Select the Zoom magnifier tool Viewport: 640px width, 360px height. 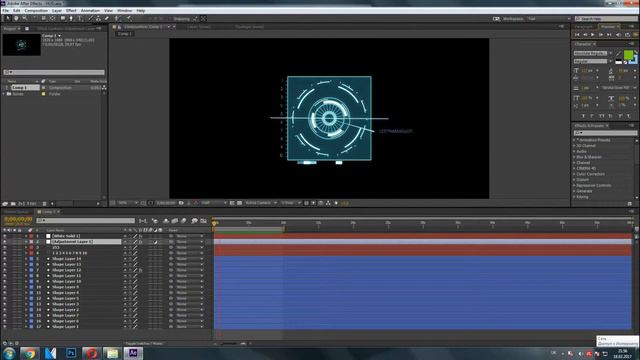24,18
